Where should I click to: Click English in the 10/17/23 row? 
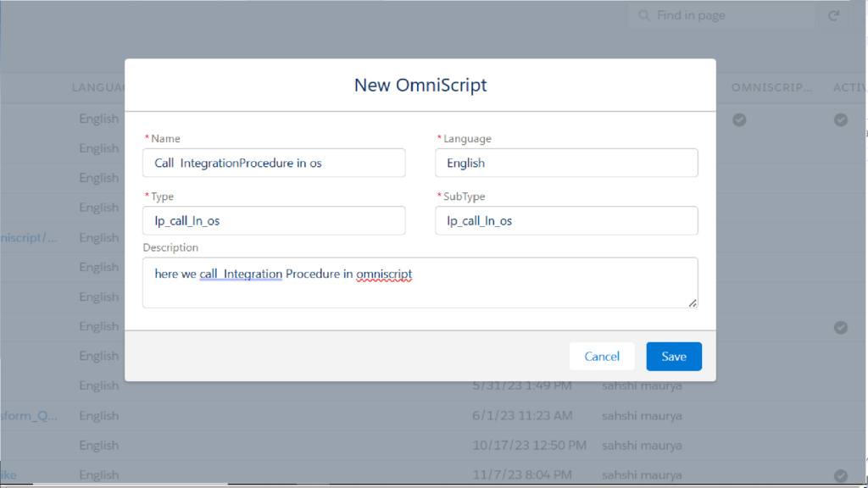[x=98, y=446]
